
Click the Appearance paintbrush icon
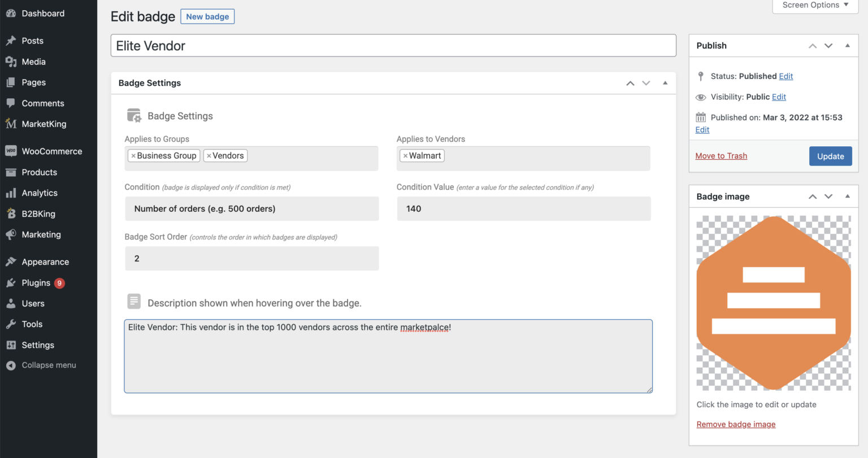coord(11,262)
